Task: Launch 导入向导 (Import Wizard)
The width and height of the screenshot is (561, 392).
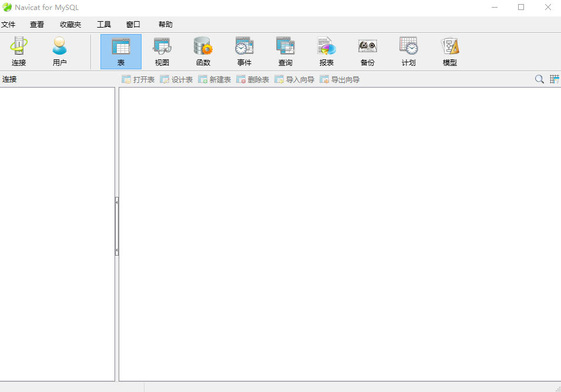Action: [294, 79]
